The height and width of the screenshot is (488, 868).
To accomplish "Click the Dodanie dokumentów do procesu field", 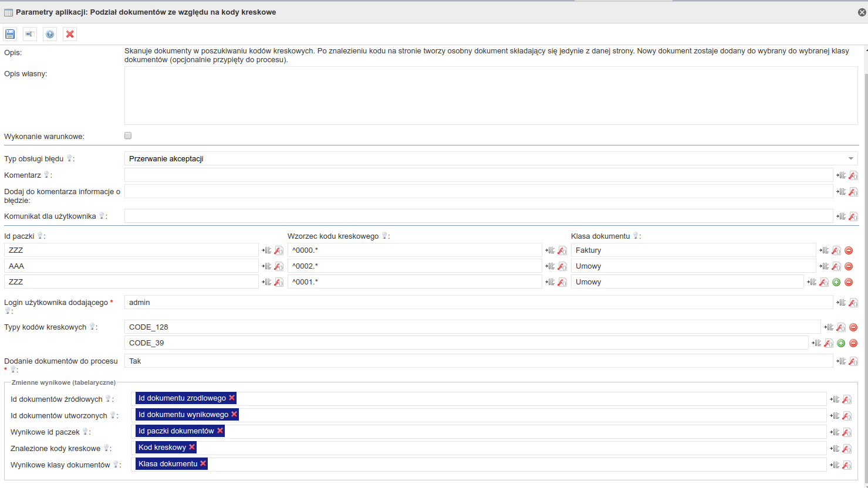I will pyautogui.click(x=478, y=361).
